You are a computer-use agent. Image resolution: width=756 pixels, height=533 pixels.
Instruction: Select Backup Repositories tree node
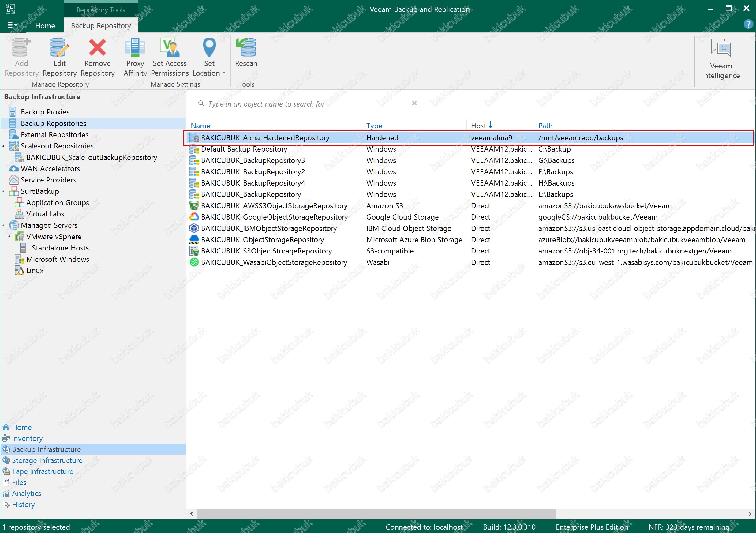pos(53,123)
